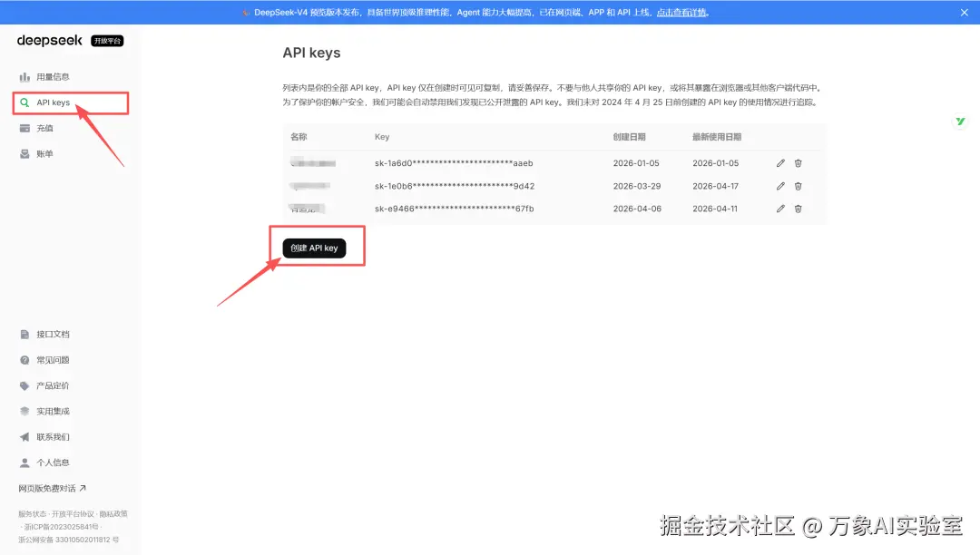Screen dimensions: 980x555
Task: Click 浙公网安备 registration number link
Action: [x=68, y=540]
